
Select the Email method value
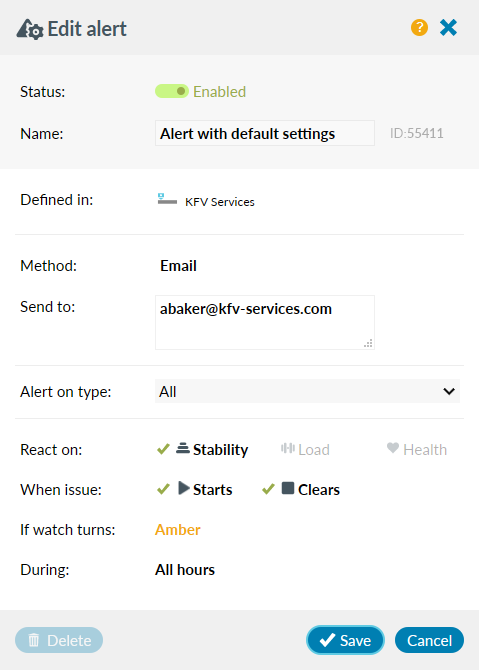(x=178, y=266)
